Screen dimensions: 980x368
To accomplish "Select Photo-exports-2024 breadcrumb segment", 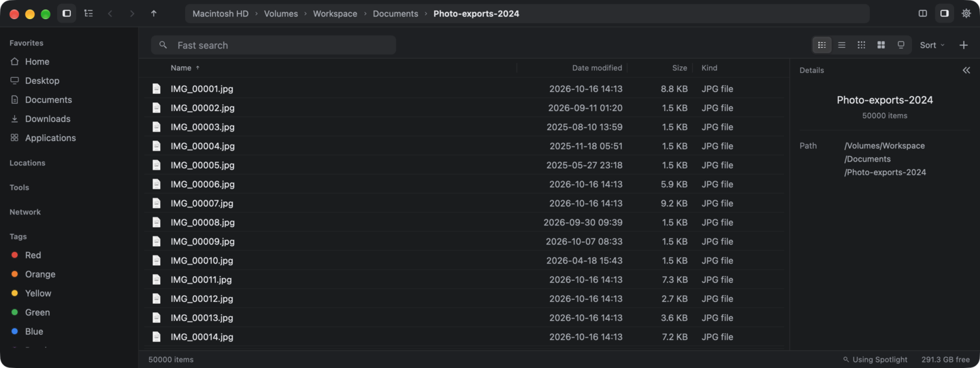I will point(476,14).
